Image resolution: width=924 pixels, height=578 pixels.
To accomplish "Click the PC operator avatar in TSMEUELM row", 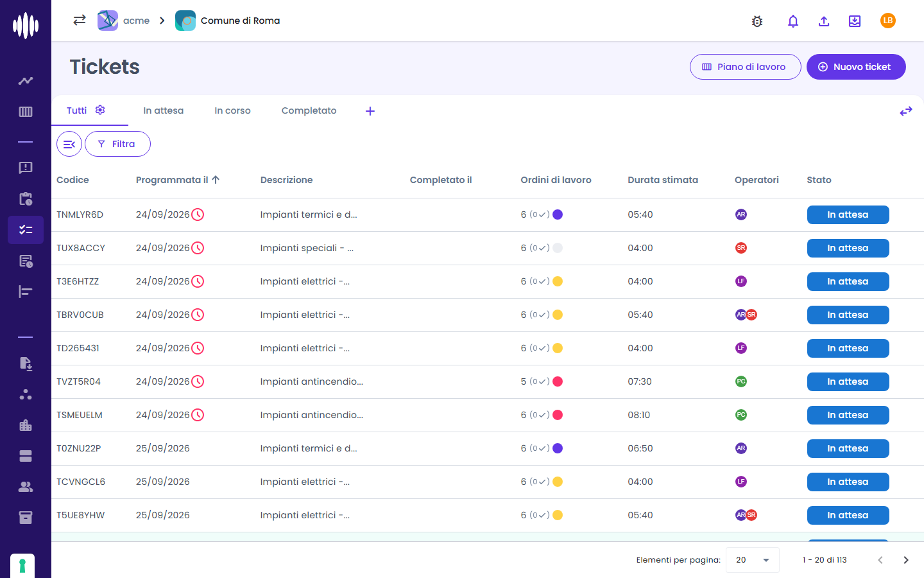I will click(x=741, y=415).
